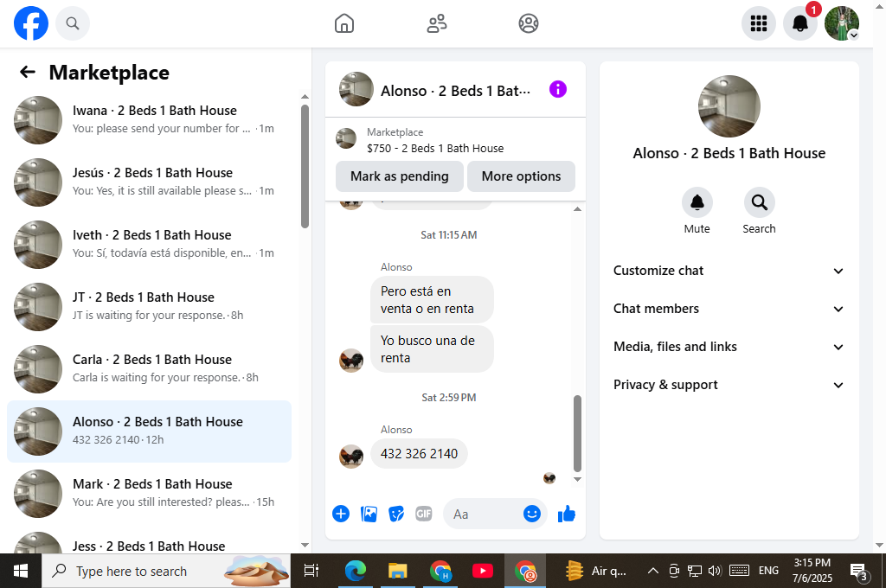The width and height of the screenshot is (886, 588).
Task: Open Chrome with H badge in taskbar
Action: [x=440, y=571]
